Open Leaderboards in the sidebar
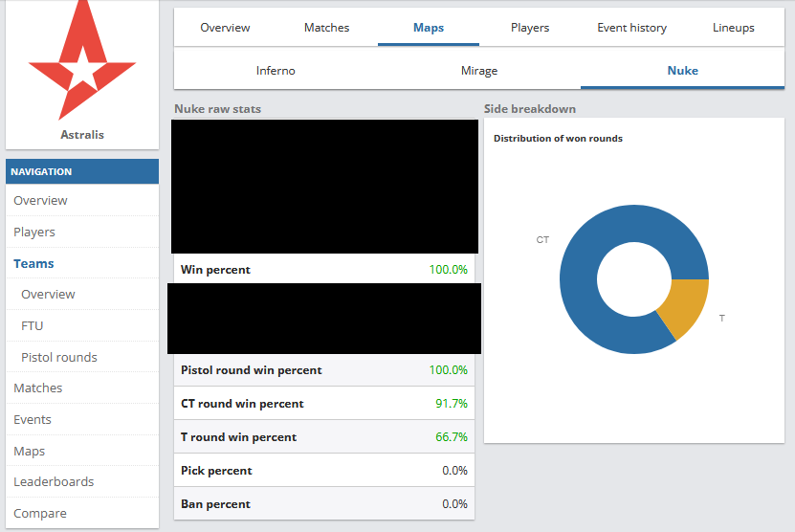 (54, 482)
